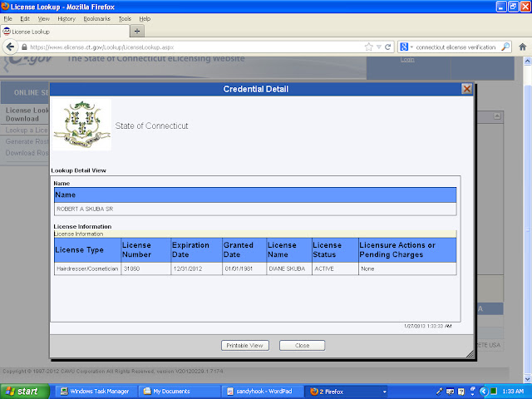Image resolution: width=532 pixels, height=399 pixels.
Task: Open the Windows Start button
Action: pos(24,392)
